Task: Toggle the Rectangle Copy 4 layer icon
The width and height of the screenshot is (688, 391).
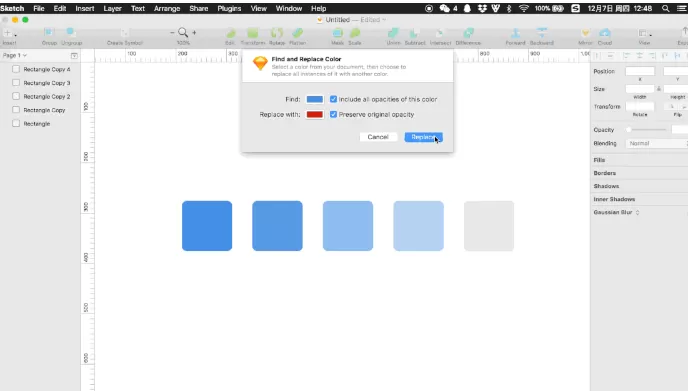Action: pos(16,69)
